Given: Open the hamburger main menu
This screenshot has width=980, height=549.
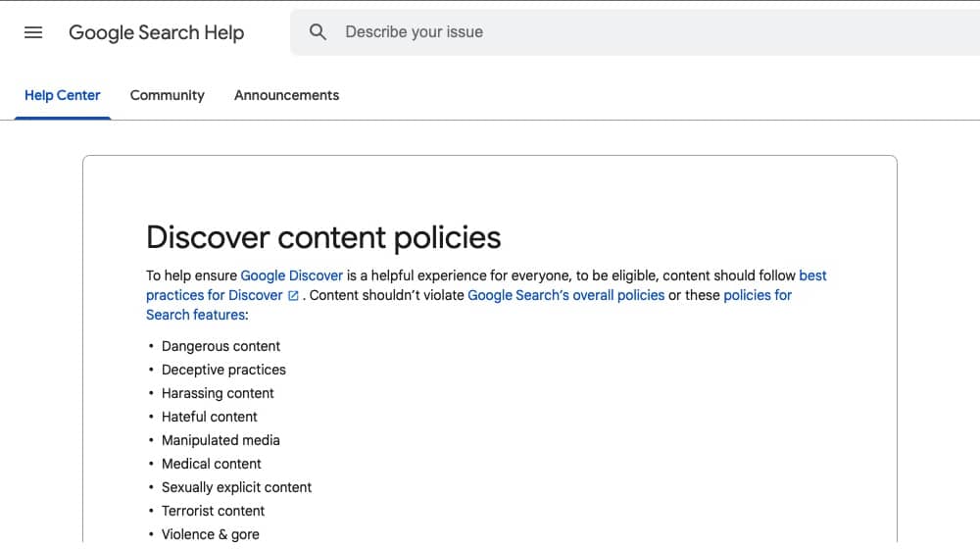Looking at the screenshot, I should pos(33,32).
